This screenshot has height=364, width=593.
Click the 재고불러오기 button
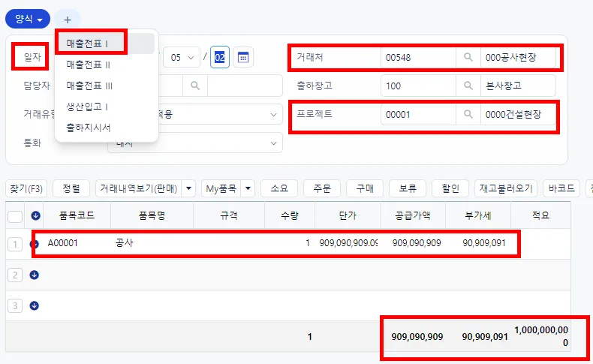point(506,188)
